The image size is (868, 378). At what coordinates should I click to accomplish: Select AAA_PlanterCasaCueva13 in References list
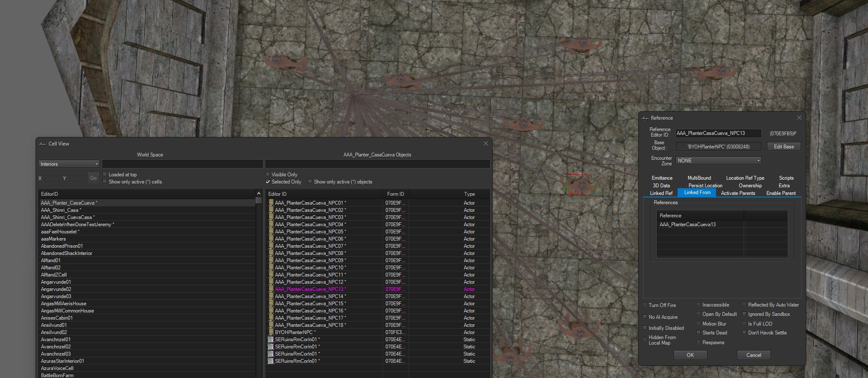687,225
